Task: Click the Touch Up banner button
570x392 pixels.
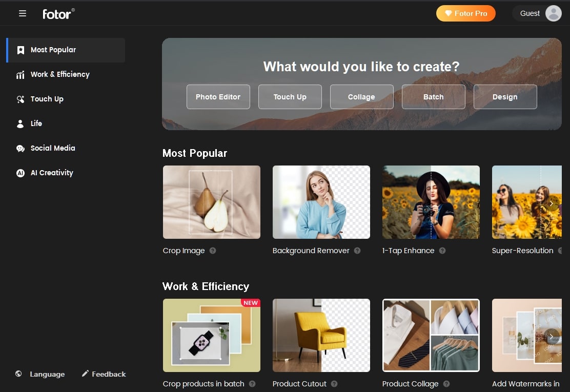Action: (x=290, y=97)
